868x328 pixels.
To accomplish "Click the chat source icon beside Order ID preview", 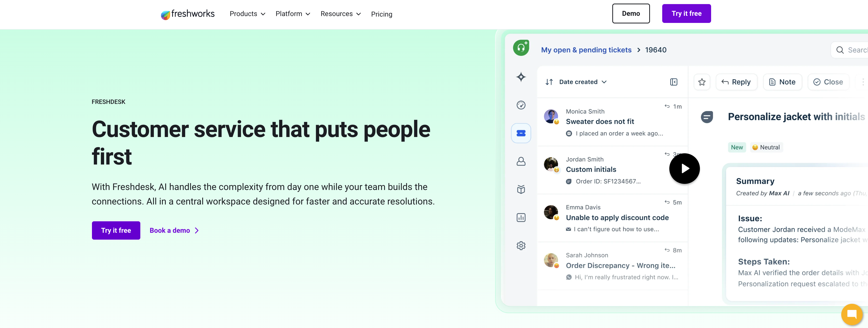I will (568, 182).
